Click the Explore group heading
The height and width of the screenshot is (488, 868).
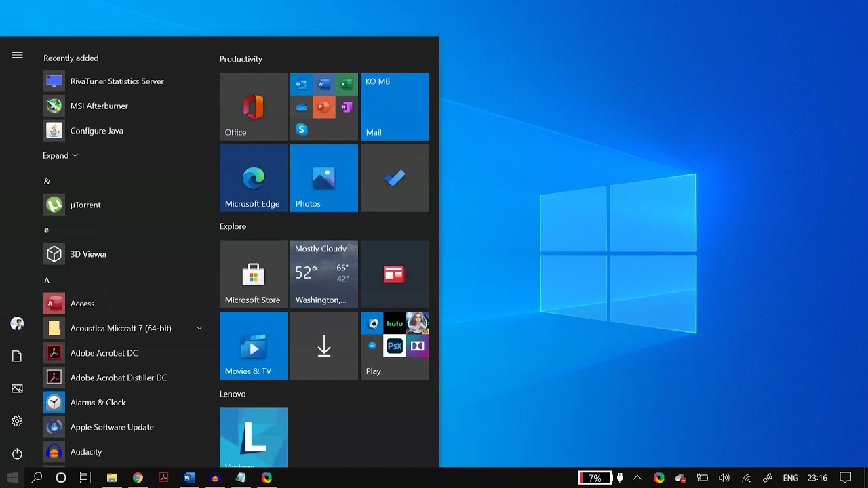[x=233, y=226]
